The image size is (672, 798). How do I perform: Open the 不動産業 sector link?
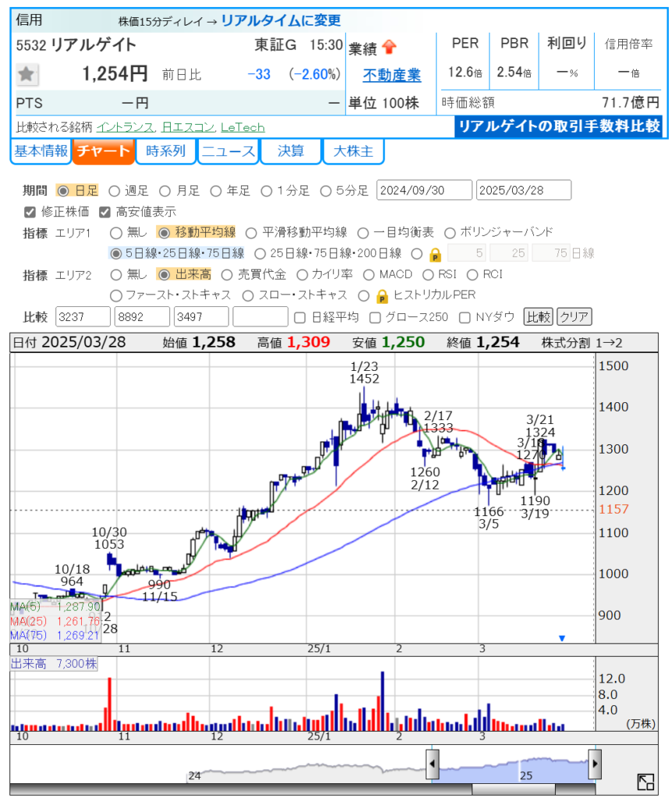[391, 75]
